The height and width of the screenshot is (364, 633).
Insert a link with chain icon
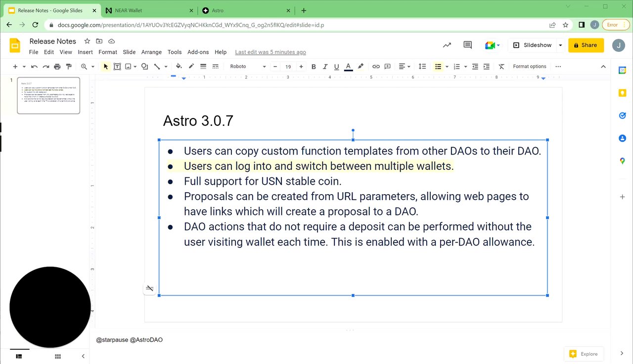coord(376,66)
